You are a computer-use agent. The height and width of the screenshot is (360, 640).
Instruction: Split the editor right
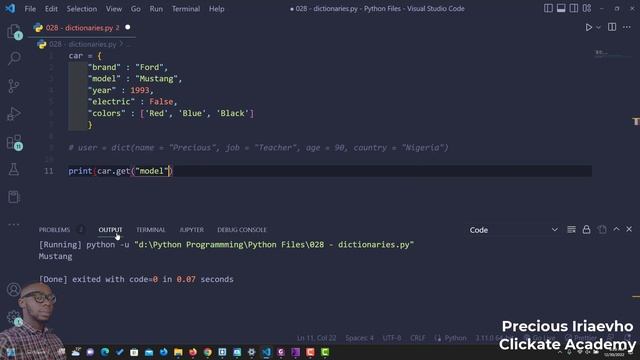(x=612, y=27)
